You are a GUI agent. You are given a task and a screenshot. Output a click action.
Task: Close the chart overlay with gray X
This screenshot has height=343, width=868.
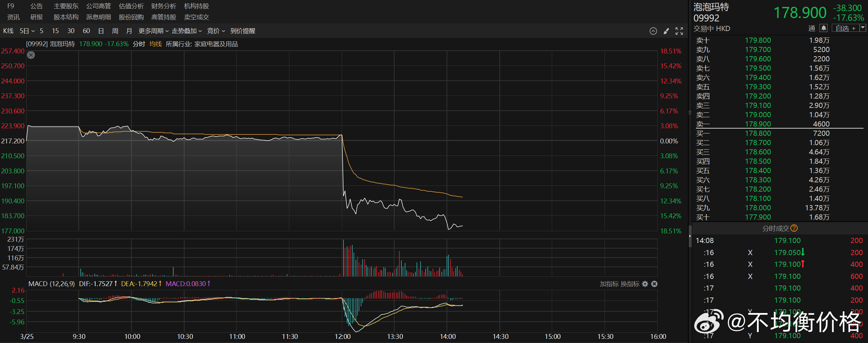coord(31,55)
